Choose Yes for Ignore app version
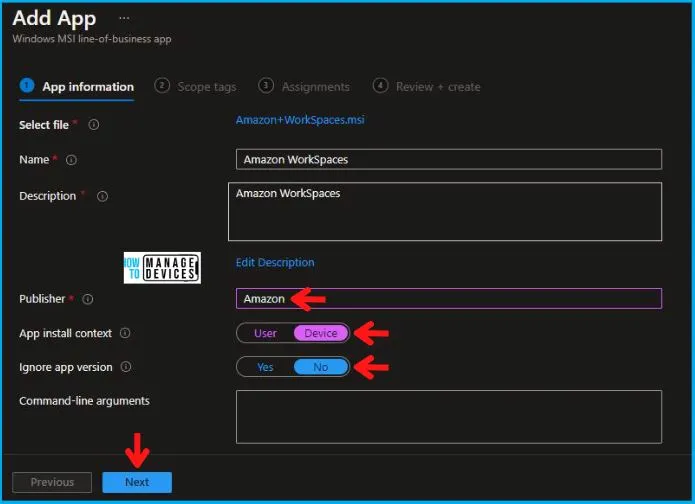 (265, 367)
